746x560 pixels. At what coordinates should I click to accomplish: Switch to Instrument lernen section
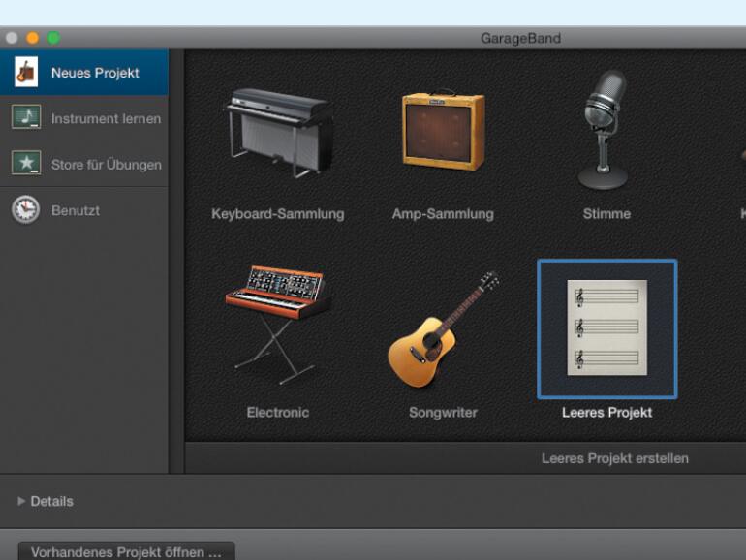point(84,118)
